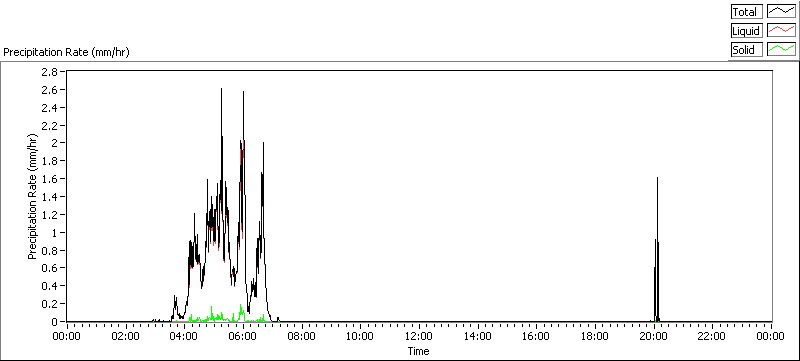Image resolution: width=800 pixels, height=361 pixels.
Task: Click the 06:00 time tick label
Action: (x=243, y=336)
